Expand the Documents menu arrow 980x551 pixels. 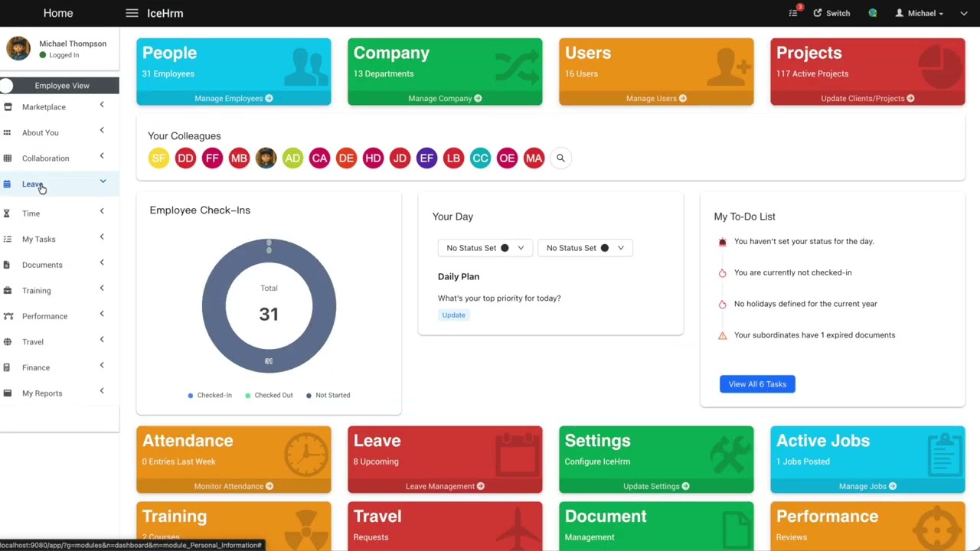102,262
